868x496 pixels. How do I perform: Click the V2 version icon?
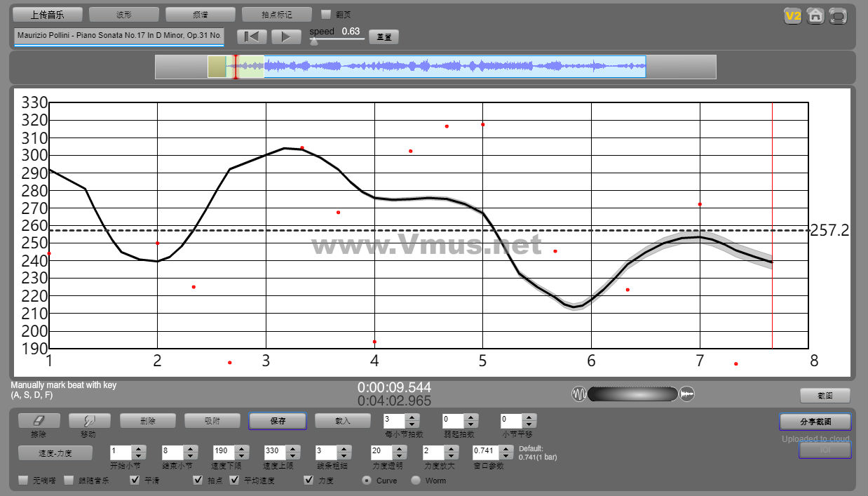click(x=793, y=16)
